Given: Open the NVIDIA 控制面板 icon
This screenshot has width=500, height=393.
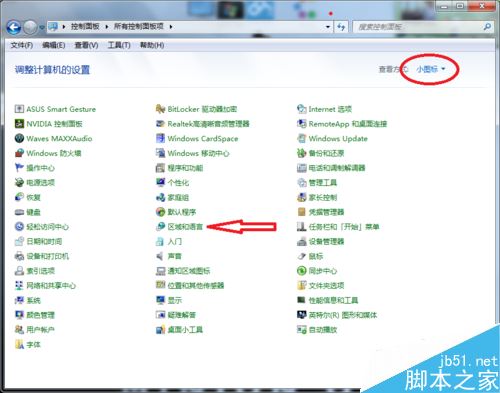Looking at the screenshot, I should tap(19, 124).
